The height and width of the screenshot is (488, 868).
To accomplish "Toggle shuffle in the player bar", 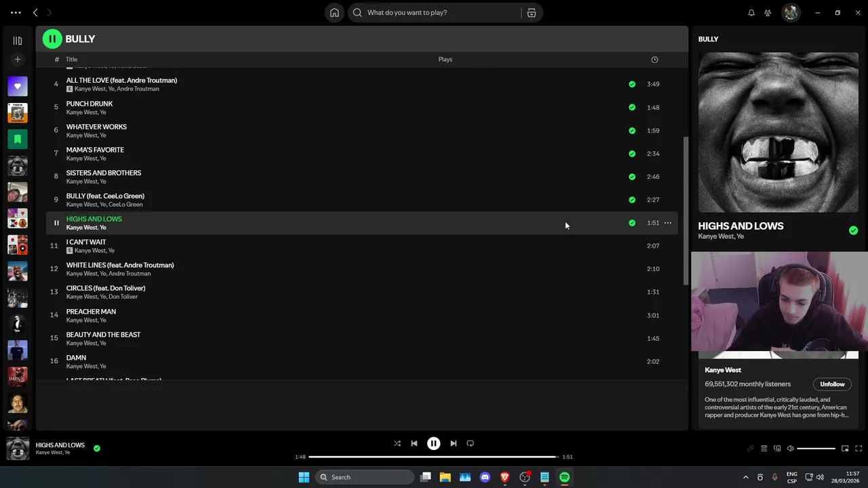I will pos(397,443).
